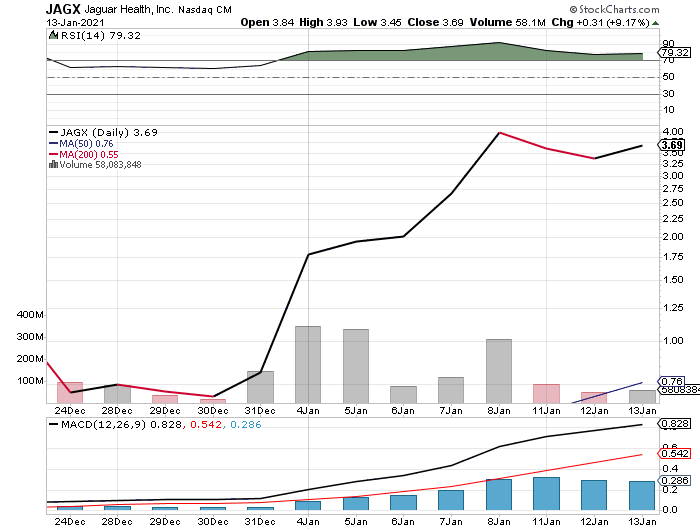Click the 10 level on the RSI axis
This screenshot has width=700, height=530.
tap(668, 110)
